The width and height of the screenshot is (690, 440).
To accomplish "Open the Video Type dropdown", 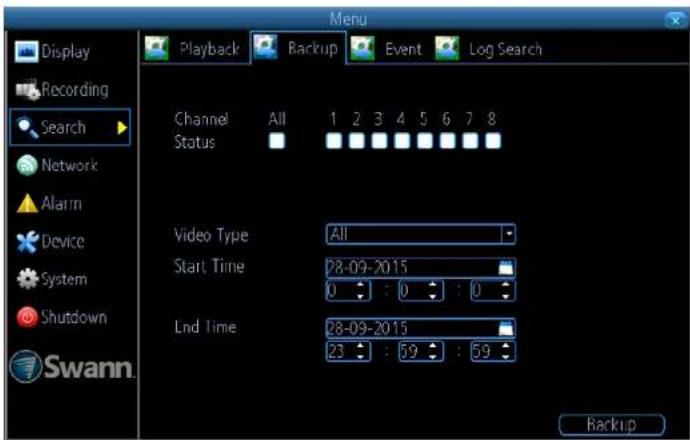I will (x=421, y=234).
